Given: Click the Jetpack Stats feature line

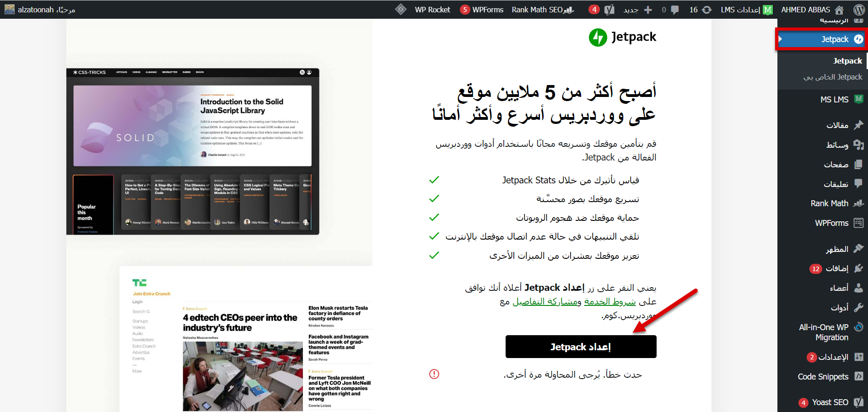Looking at the screenshot, I should pyautogui.click(x=571, y=180).
